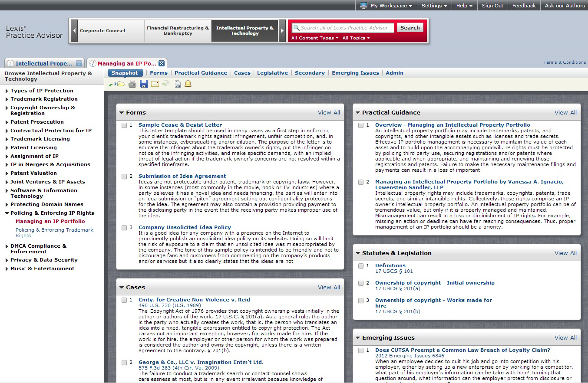Click the document page view icon

tap(178, 84)
